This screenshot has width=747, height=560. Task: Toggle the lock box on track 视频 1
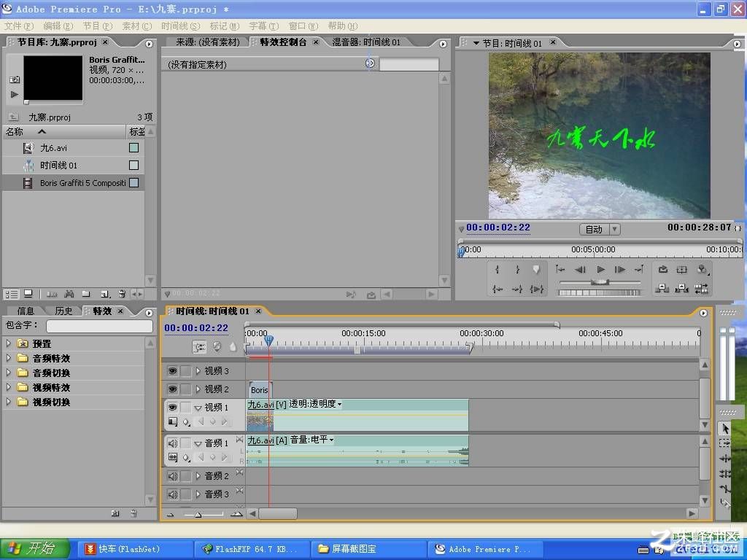(x=186, y=407)
